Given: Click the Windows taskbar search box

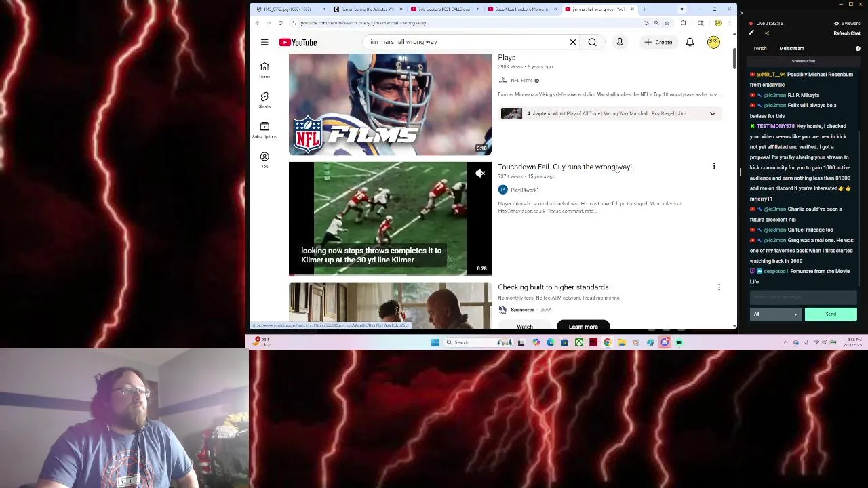Looking at the screenshot, I should [x=478, y=342].
